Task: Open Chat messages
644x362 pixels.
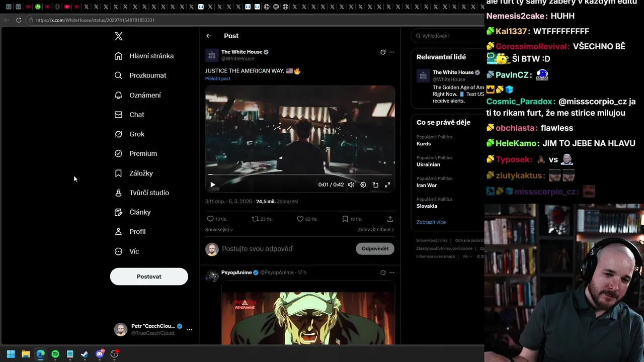Action: click(129, 115)
